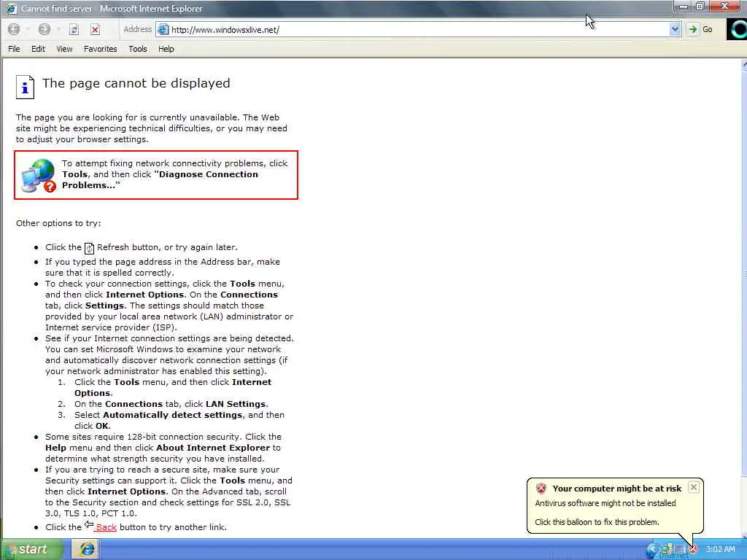Open the Help menu

pos(166,49)
